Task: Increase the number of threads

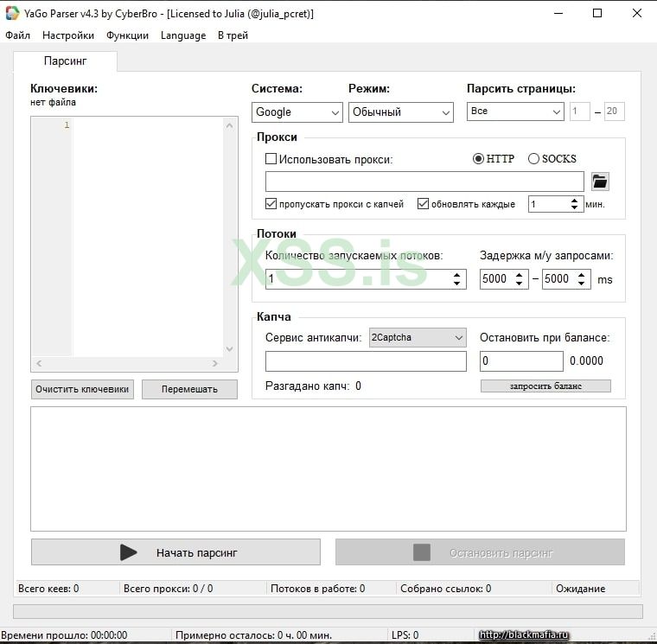Action: pos(456,275)
